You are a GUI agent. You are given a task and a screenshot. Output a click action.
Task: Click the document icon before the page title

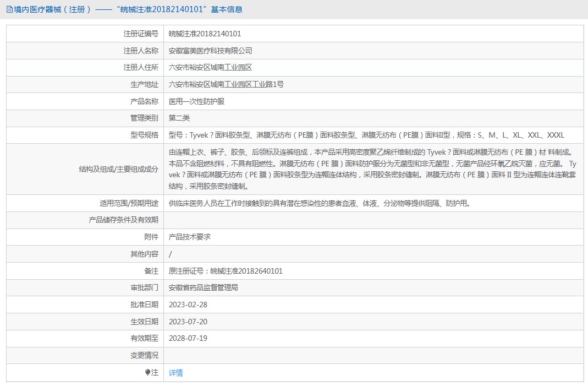(9, 9)
